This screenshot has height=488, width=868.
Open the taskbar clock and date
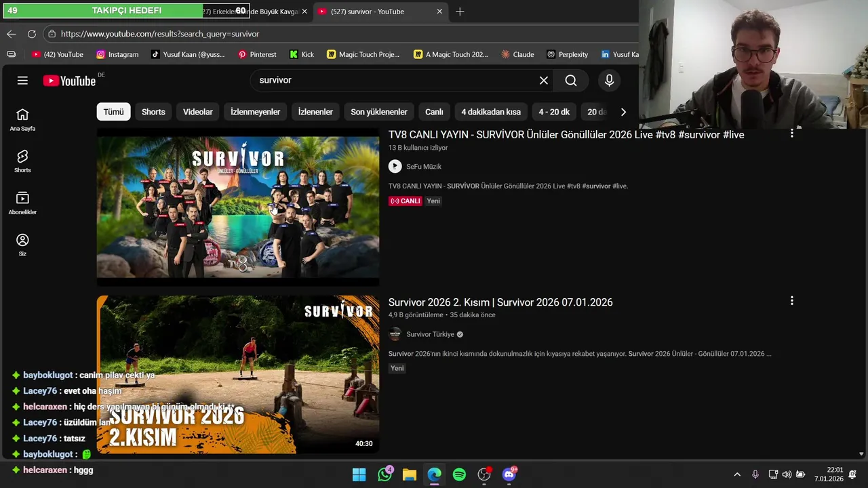[x=829, y=474]
